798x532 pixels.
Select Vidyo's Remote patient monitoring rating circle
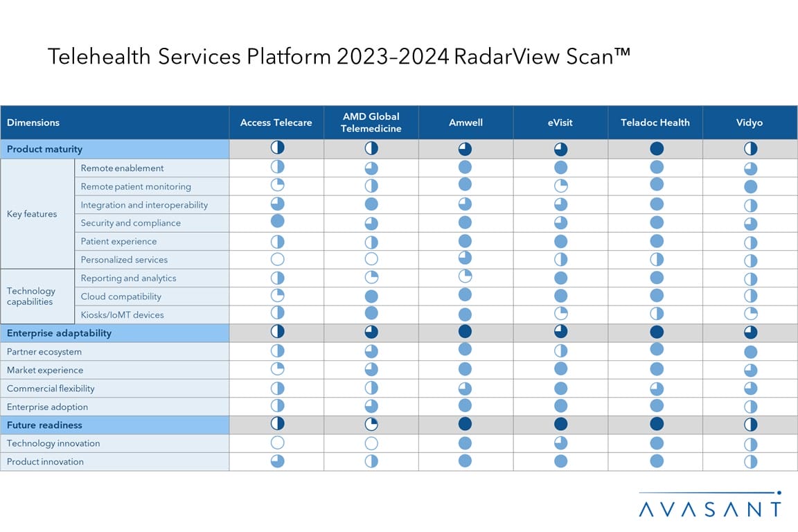click(750, 186)
